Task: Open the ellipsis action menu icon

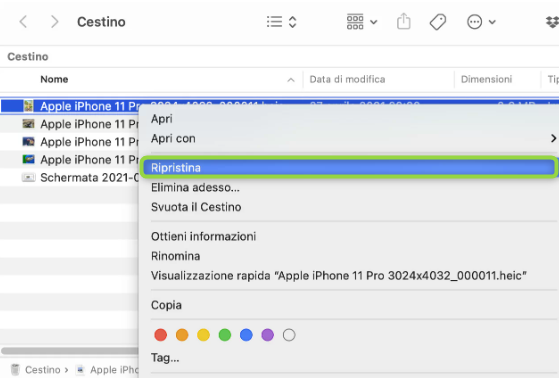Action: pyautogui.click(x=475, y=22)
